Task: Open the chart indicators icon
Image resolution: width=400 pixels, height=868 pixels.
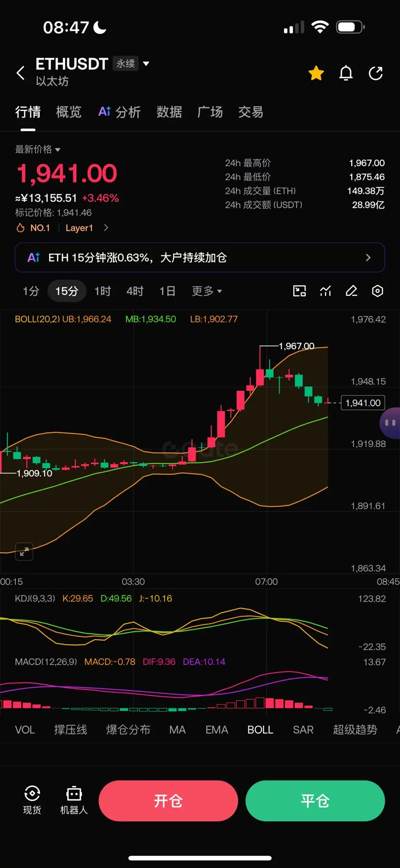Action: click(x=326, y=291)
